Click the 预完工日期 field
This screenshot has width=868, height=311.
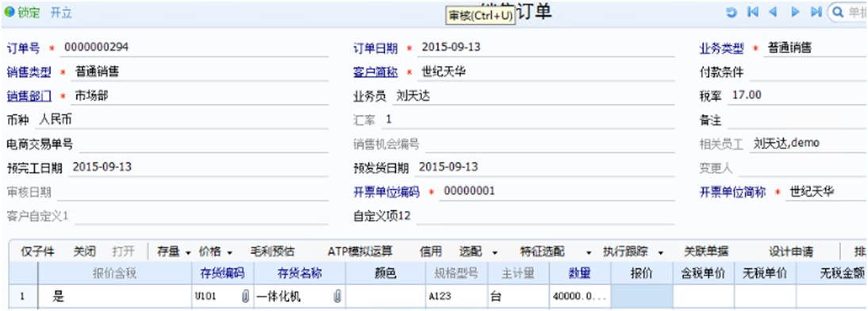[x=198, y=167]
